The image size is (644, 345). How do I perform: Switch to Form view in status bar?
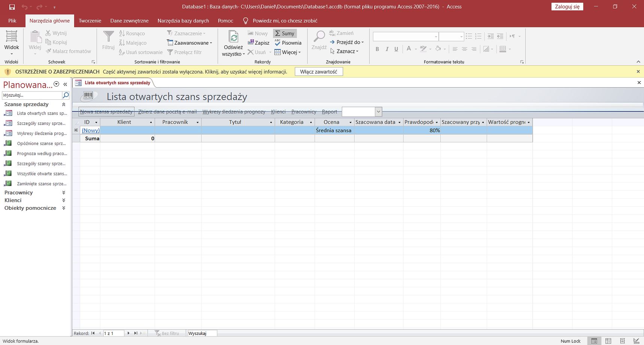(594, 341)
